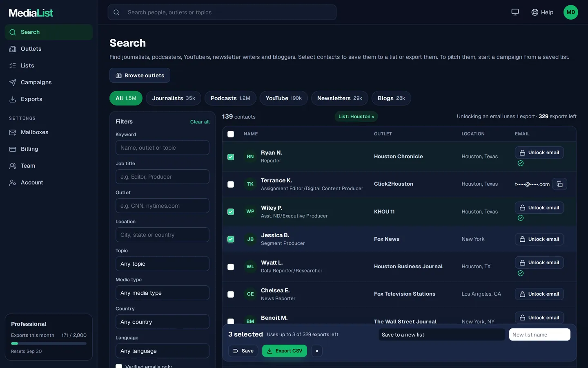Switch to the Journalists tab
The height and width of the screenshot is (368, 588).
tap(174, 98)
